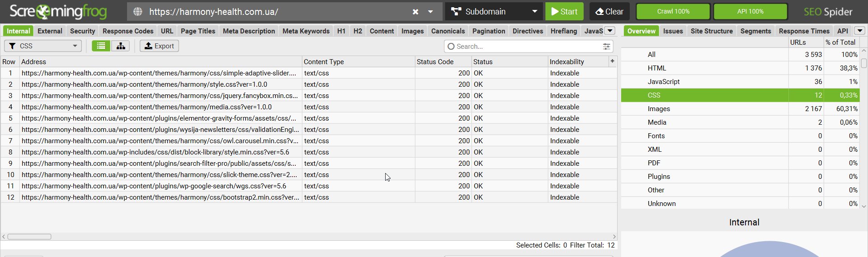Click the globe icon in URL bar
This screenshot has height=257, width=868.
click(138, 12)
